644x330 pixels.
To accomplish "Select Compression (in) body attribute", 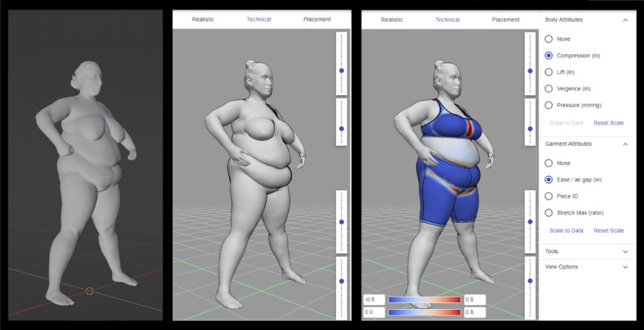I will 548,55.
